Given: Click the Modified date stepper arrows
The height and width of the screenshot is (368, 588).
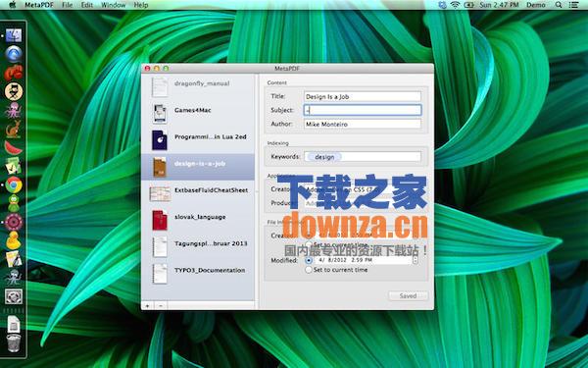Looking at the screenshot, I should [x=416, y=259].
